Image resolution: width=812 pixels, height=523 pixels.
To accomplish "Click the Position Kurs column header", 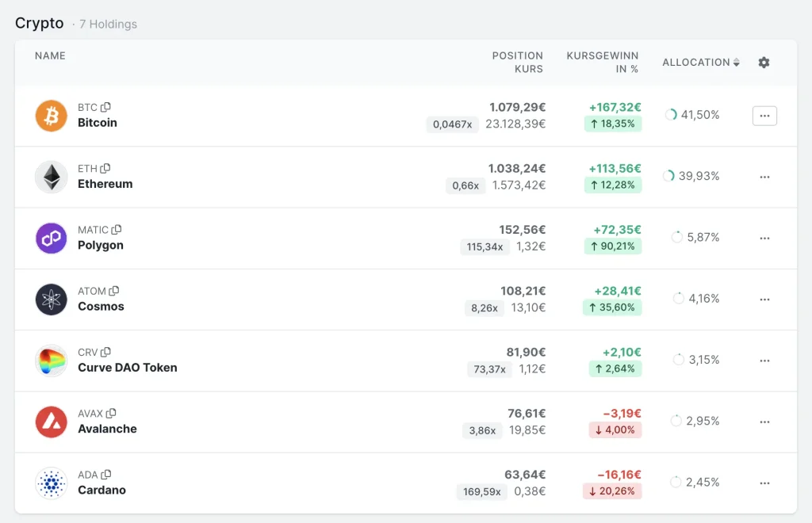I will coord(517,63).
